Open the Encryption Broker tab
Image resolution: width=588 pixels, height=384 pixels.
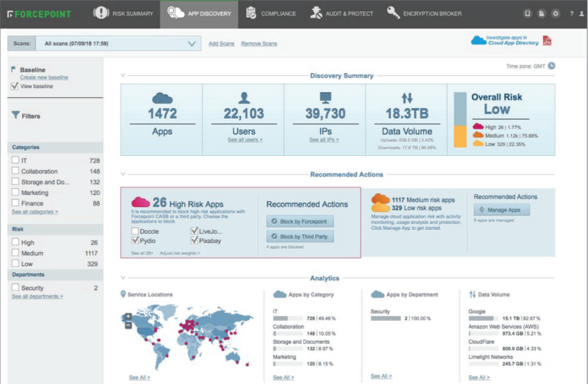click(x=424, y=14)
